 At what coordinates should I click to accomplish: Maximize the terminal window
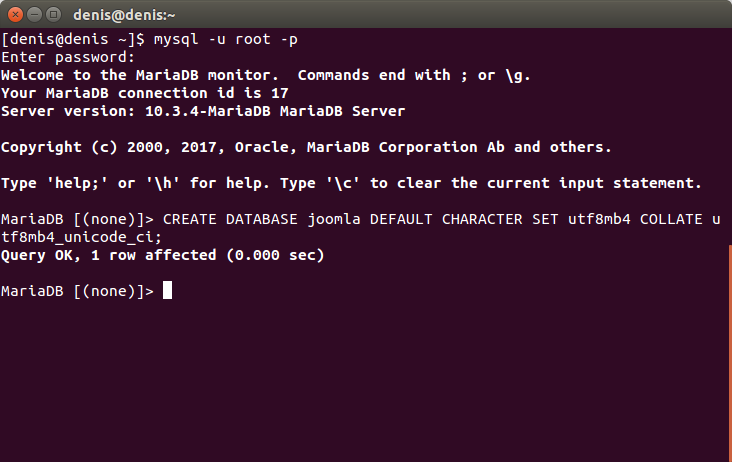point(54,15)
